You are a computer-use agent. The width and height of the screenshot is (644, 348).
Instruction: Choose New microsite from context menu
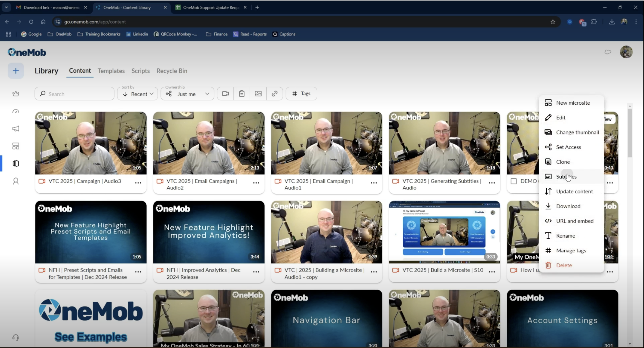pos(571,103)
